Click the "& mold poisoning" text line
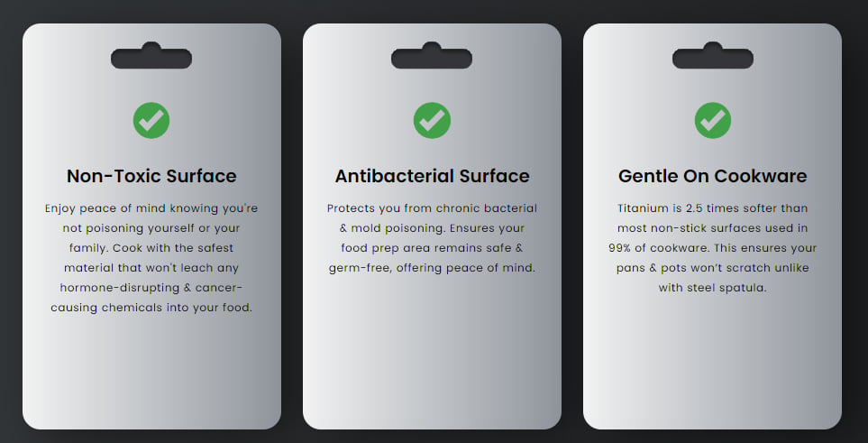The height and width of the screenshot is (443, 868). click(432, 228)
